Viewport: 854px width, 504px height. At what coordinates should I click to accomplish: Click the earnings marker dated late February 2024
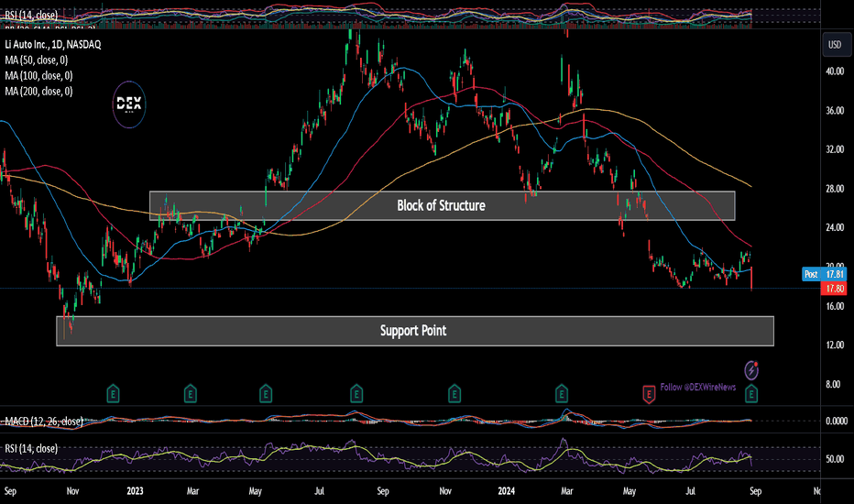pyautogui.click(x=562, y=393)
